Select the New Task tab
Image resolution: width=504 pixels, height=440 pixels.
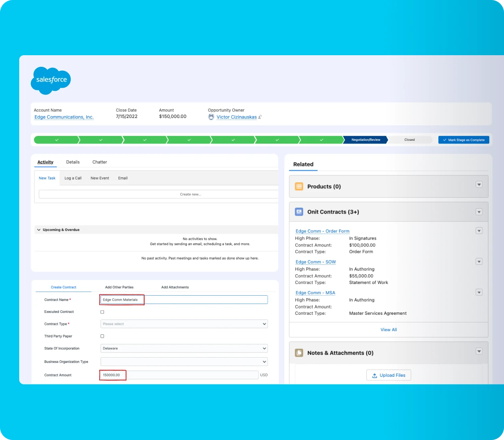click(47, 178)
